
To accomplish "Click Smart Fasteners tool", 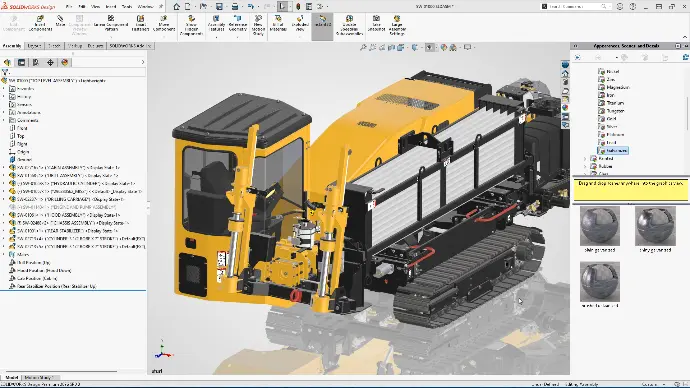I will 140,24.
